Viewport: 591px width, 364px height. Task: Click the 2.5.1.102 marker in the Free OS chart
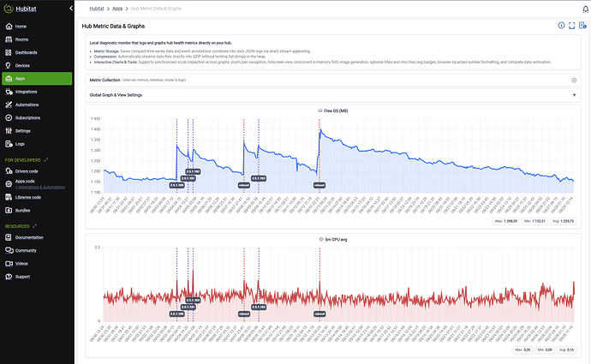[x=193, y=171]
